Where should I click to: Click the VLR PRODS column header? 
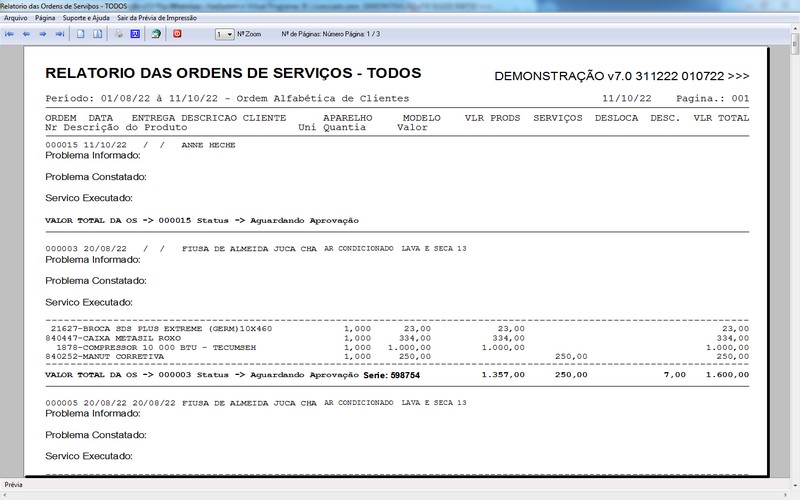[x=492, y=118]
